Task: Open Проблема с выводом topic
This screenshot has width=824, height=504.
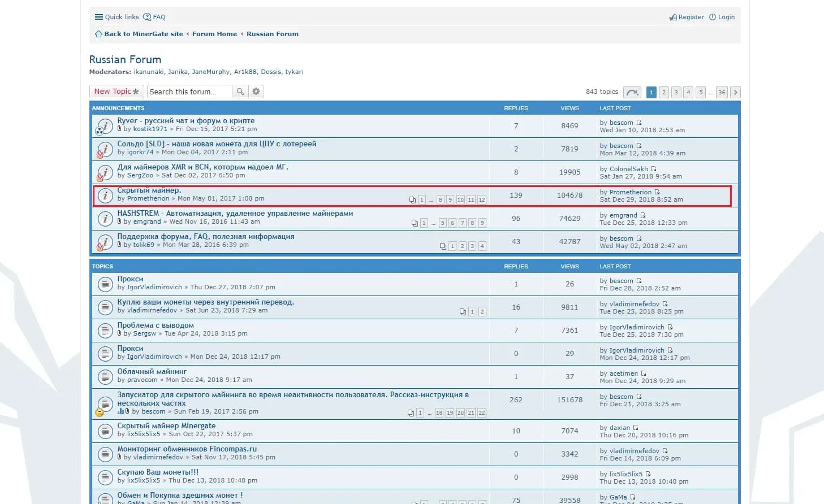Action: pos(156,325)
